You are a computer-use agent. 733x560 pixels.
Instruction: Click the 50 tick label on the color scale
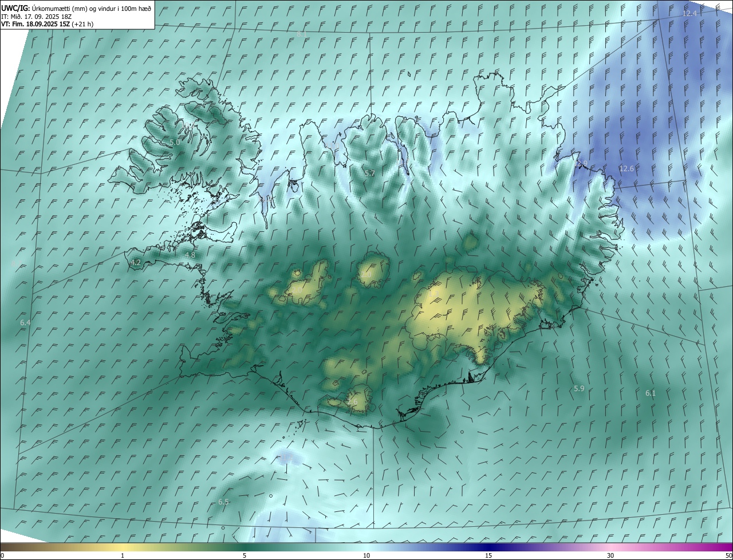click(728, 555)
